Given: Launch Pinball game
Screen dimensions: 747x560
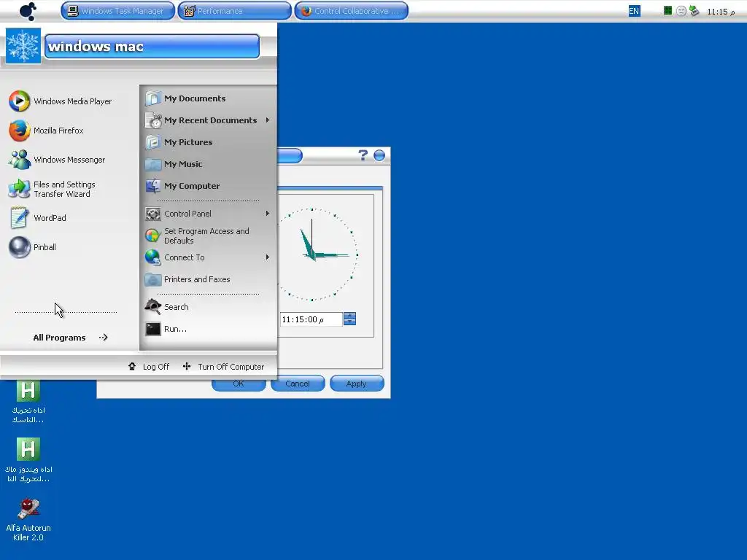Looking at the screenshot, I should (x=32, y=247).
